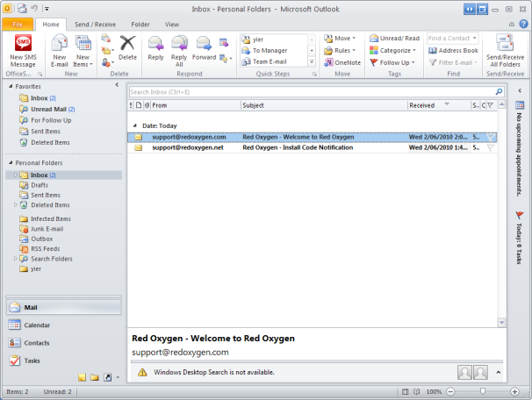532x400 pixels.
Task: Open Tasks module
Action: point(63,361)
